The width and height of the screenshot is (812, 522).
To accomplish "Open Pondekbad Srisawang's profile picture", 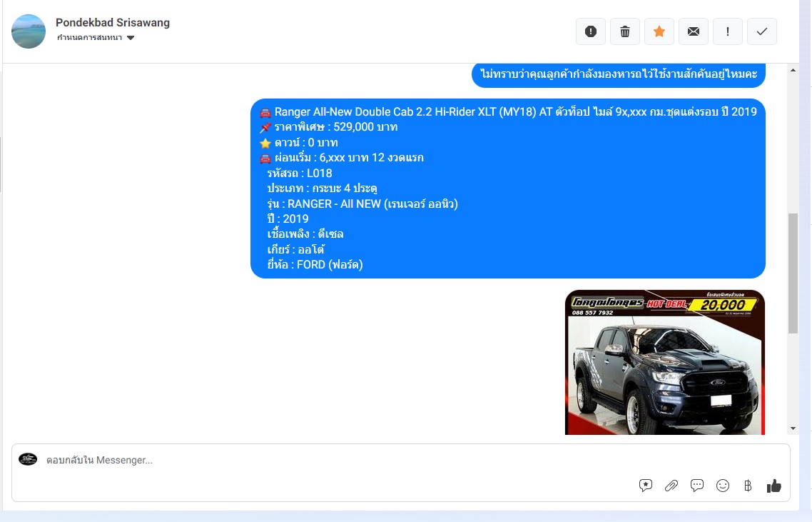I will click(x=29, y=31).
